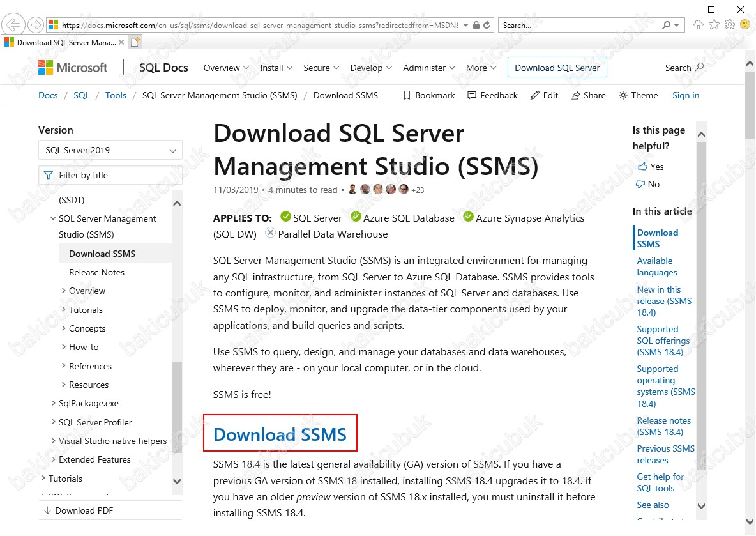Expand the Overview node in sidebar tree
756x536 pixels.
64,291
